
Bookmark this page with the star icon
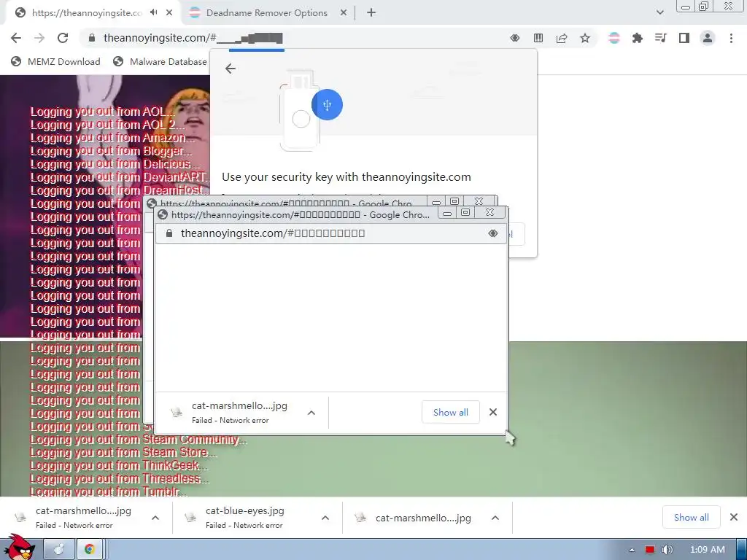pyautogui.click(x=585, y=38)
